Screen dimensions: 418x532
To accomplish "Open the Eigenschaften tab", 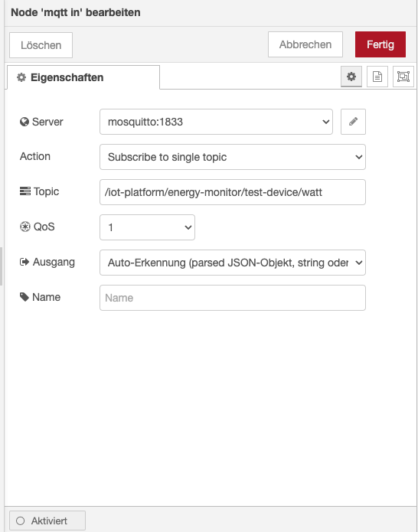I will (83, 77).
